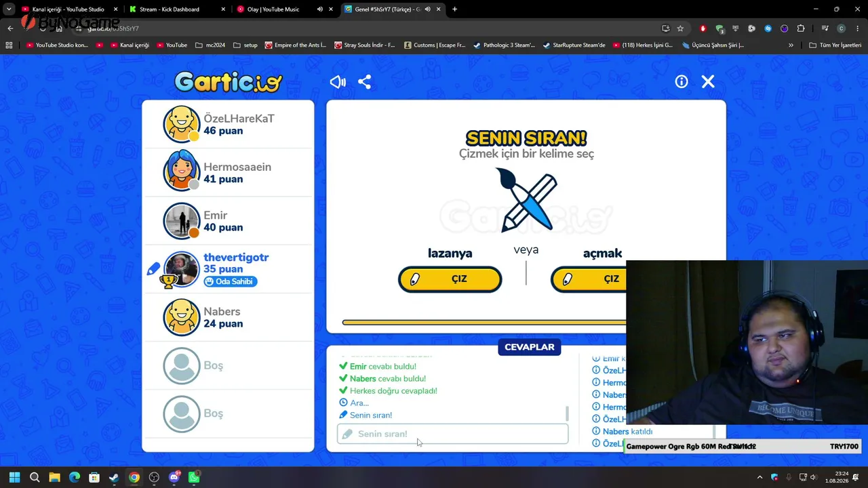Open the taskbar clock and calendar
The height and width of the screenshot is (488, 868).
(836, 477)
